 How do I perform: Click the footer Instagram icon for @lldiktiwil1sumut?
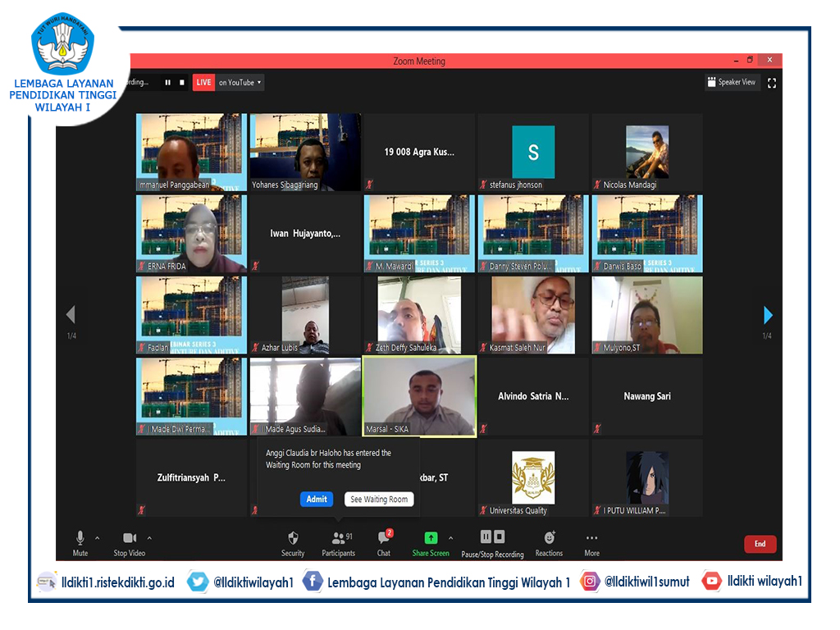point(589,582)
